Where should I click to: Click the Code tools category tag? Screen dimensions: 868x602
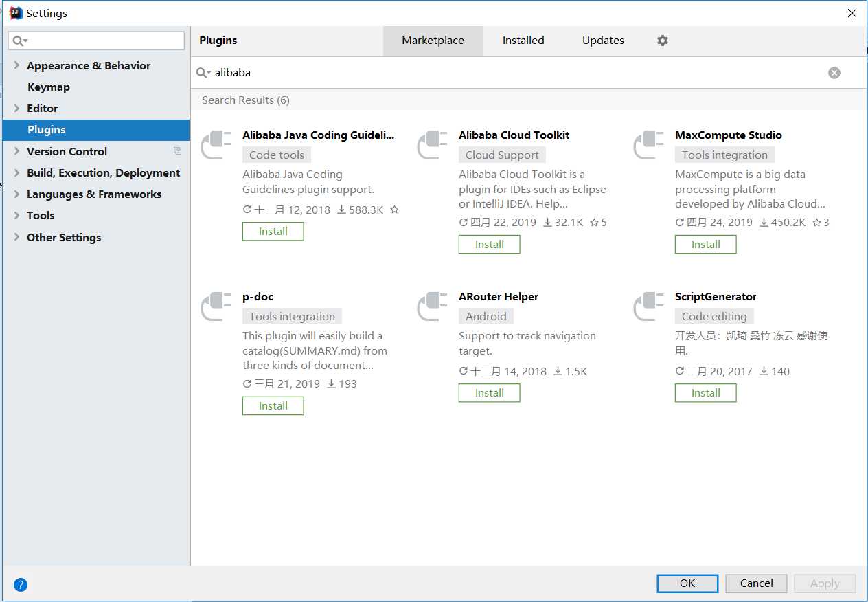[277, 155]
